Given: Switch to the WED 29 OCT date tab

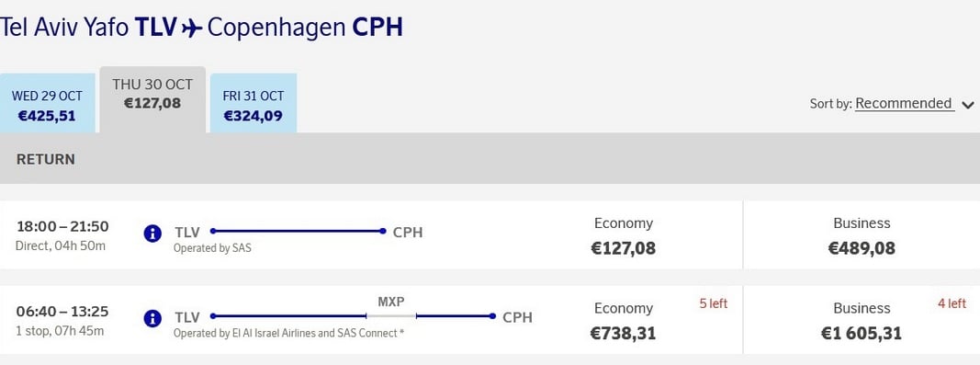Looking at the screenshot, I should [48, 103].
